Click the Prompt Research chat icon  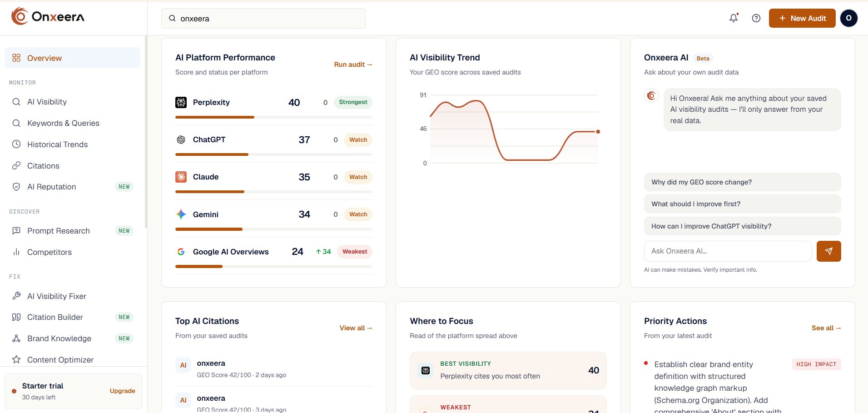16,231
